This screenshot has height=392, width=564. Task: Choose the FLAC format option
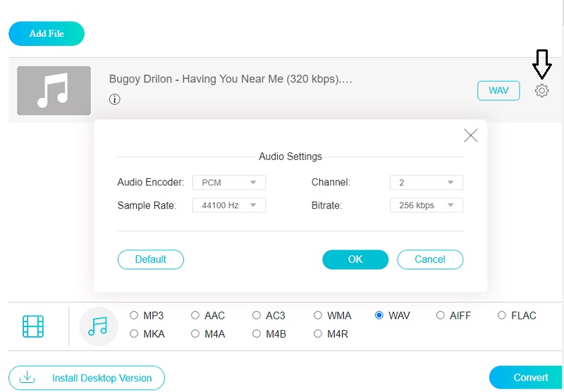click(502, 316)
